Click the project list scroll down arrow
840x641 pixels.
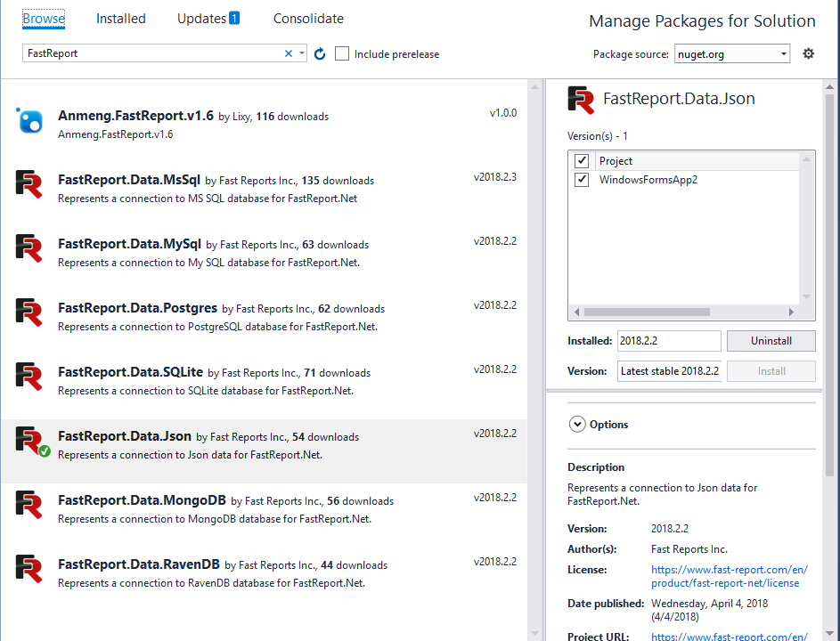806,296
